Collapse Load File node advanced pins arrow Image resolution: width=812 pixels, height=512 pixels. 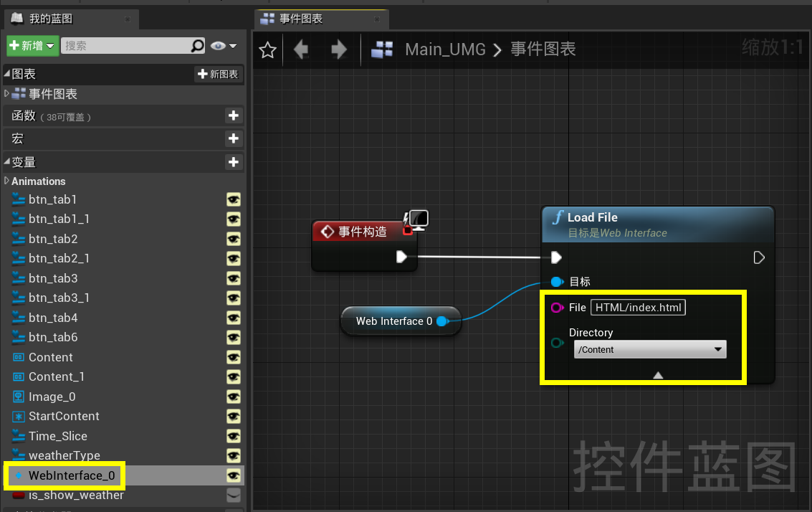tap(658, 375)
